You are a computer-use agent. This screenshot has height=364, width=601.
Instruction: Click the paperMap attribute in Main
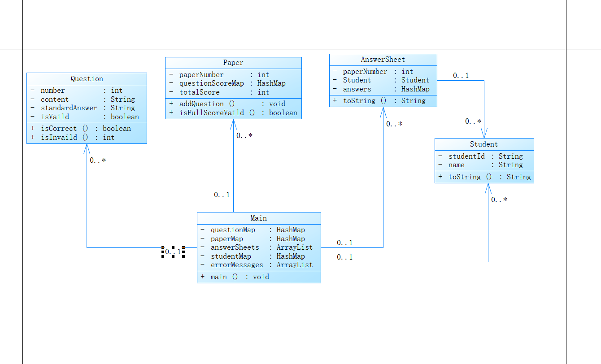click(259, 239)
